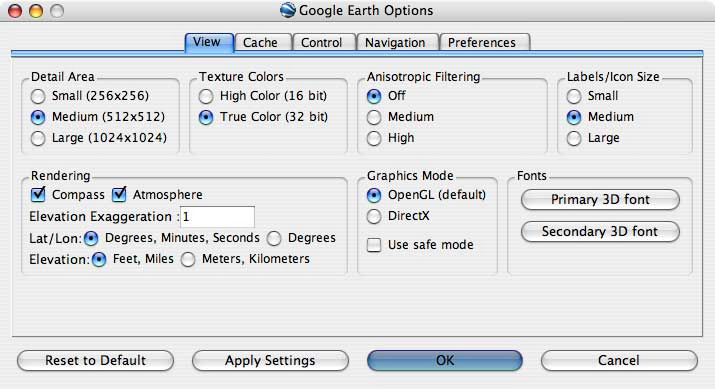Click the Google Earth title bar icon
The width and height of the screenshot is (715, 389).
pyautogui.click(x=288, y=10)
